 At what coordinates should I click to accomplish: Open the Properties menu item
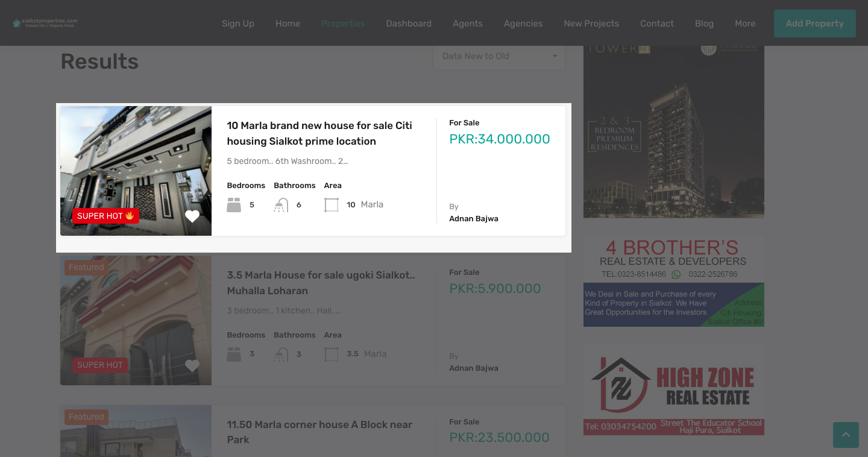(x=343, y=24)
